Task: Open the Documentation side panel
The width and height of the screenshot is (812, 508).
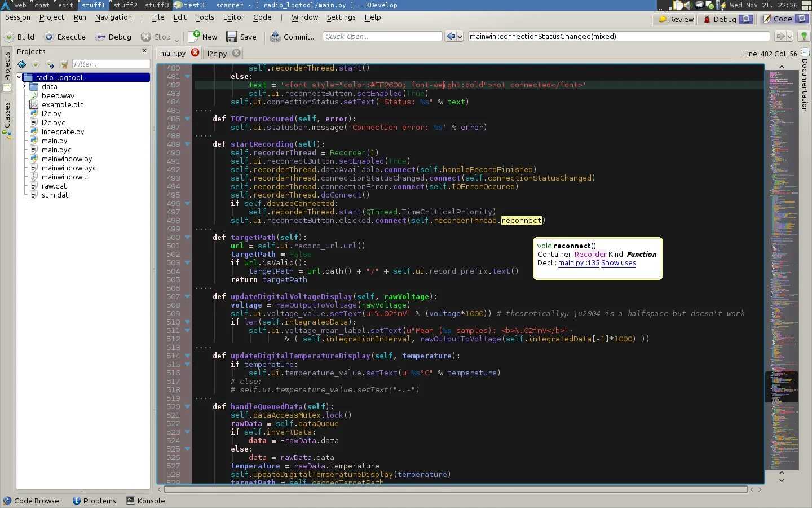Action: [x=805, y=80]
